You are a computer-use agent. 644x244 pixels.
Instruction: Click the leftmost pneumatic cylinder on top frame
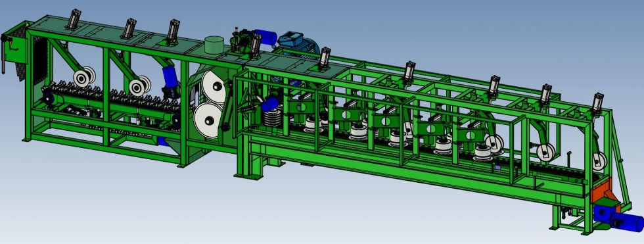point(74,19)
